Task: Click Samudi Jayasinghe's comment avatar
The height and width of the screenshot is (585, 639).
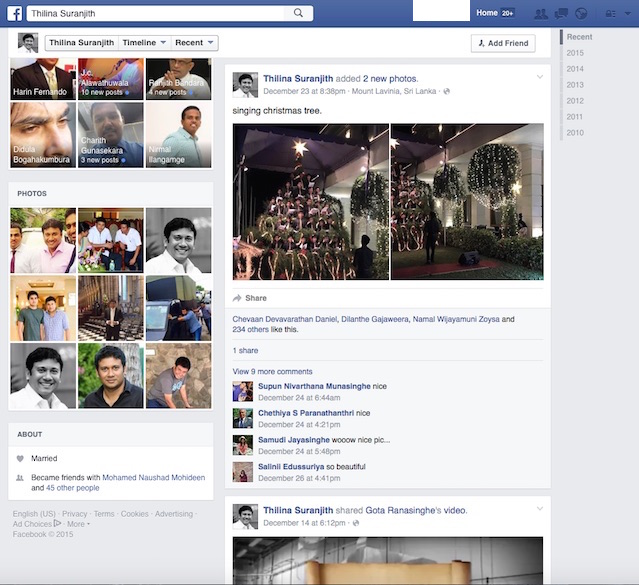Action: (242, 445)
